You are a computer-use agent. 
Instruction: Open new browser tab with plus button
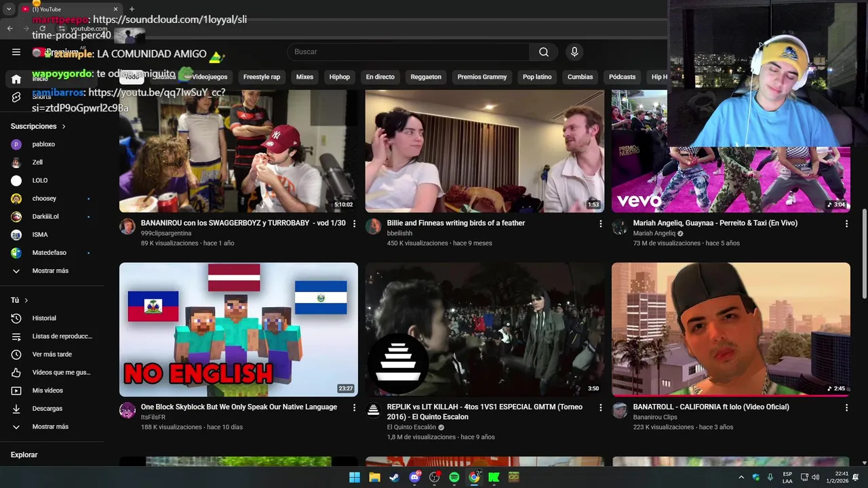(x=132, y=9)
